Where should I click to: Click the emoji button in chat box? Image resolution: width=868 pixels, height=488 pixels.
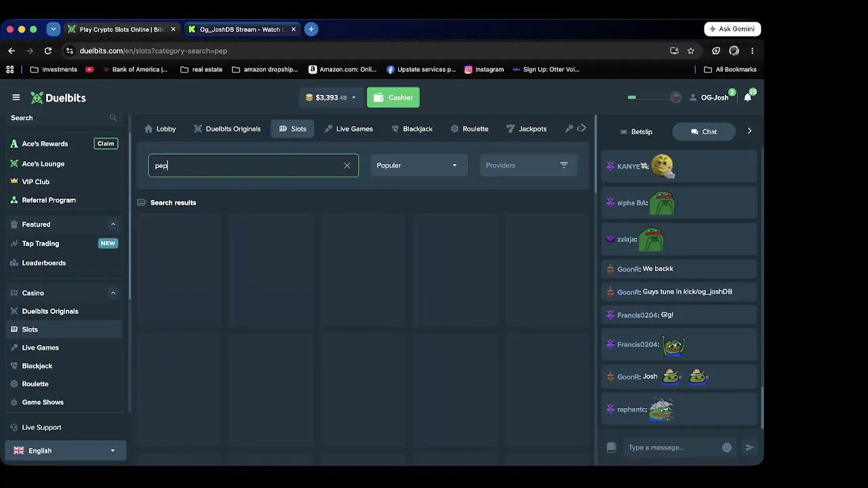727,447
